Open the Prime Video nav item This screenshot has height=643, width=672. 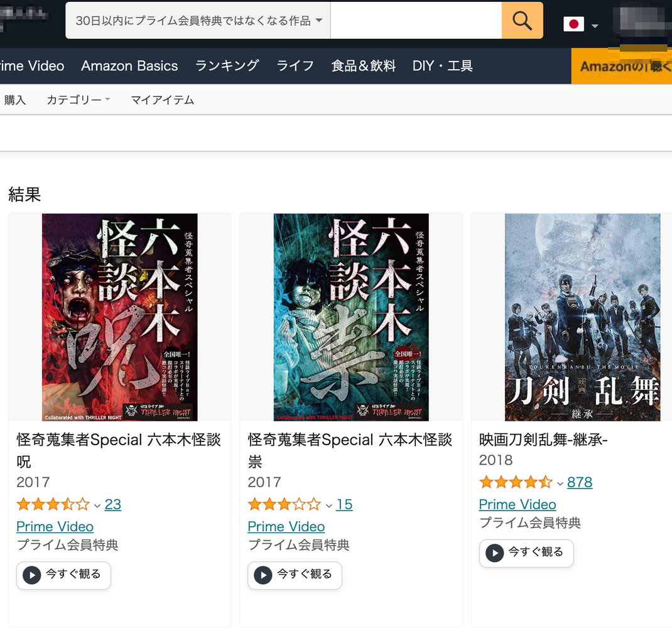32,65
